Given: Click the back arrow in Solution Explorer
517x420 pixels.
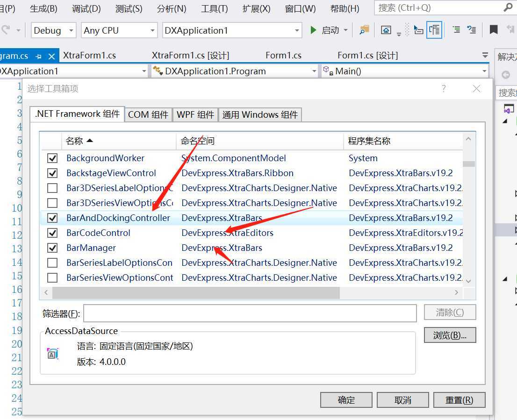Looking at the screenshot, I should click(x=506, y=75).
